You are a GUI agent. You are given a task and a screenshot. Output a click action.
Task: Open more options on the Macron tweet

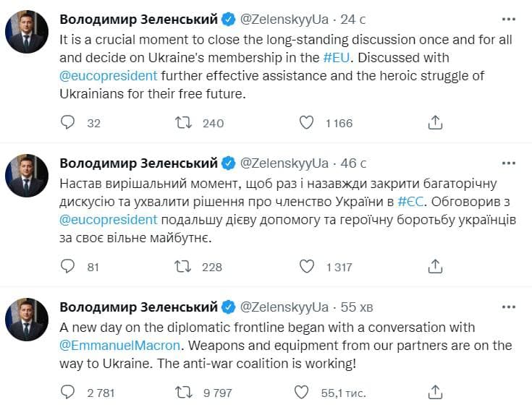[x=510, y=307]
